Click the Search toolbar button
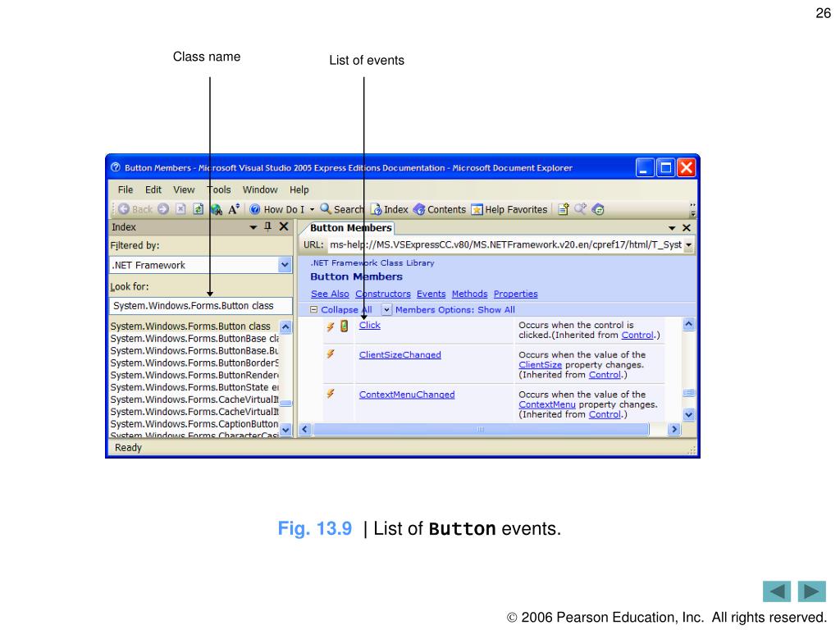840x630 pixels. click(x=342, y=209)
